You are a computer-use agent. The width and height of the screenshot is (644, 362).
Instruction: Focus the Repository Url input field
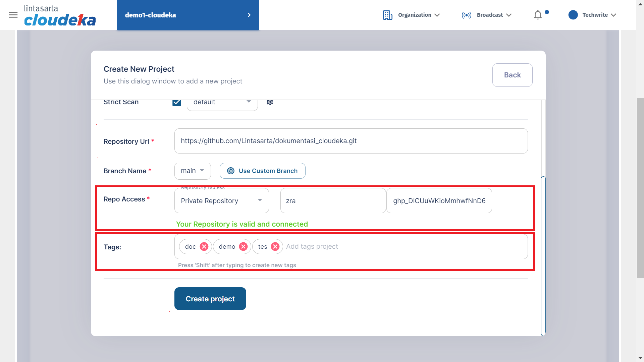coord(351,141)
